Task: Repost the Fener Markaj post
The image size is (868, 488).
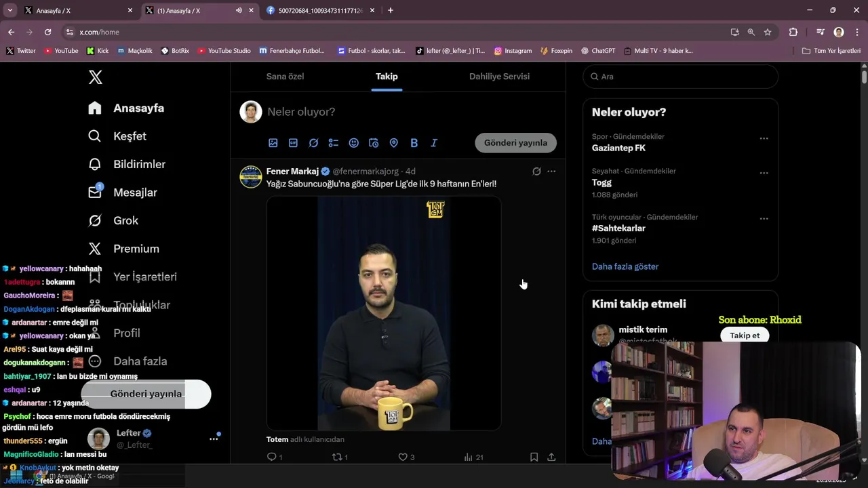Action: [340, 457]
